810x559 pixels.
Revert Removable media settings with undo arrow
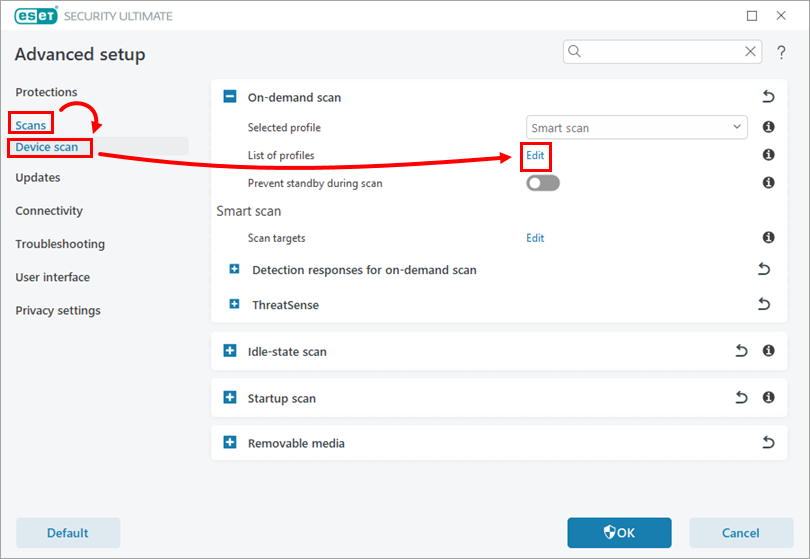766,442
